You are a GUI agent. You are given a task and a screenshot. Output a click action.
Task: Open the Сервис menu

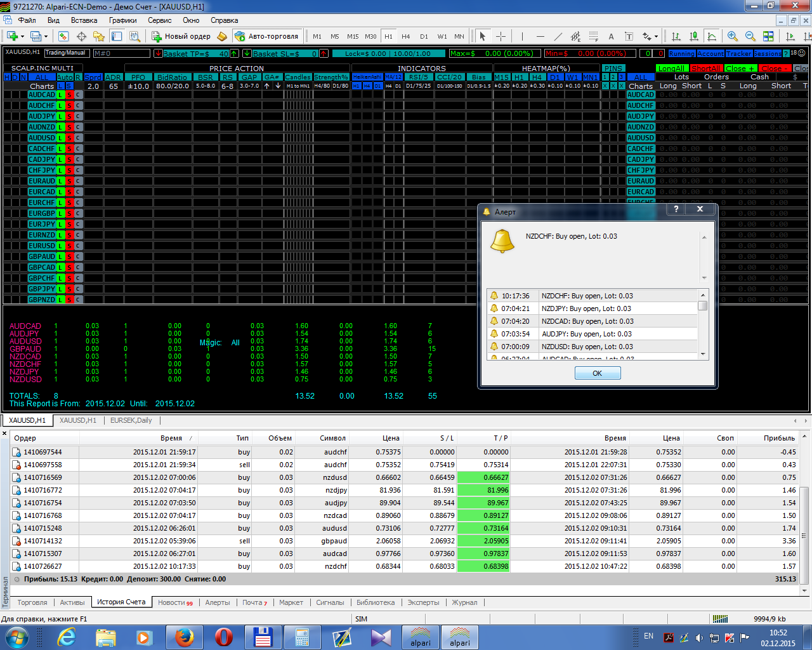pos(160,20)
